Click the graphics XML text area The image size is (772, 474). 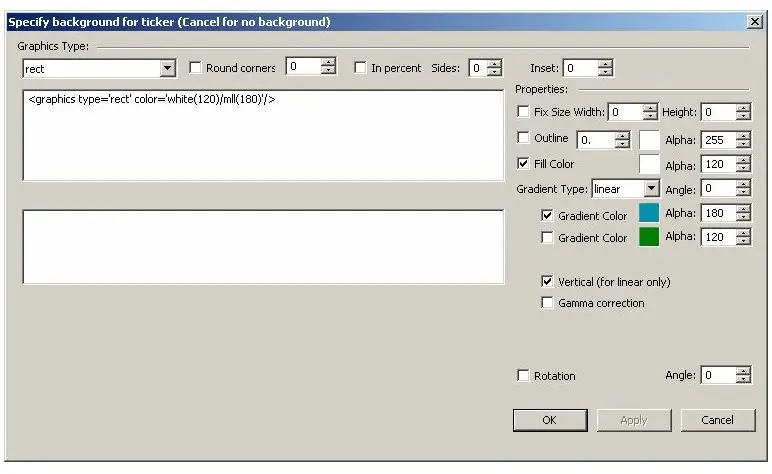pos(263,135)
